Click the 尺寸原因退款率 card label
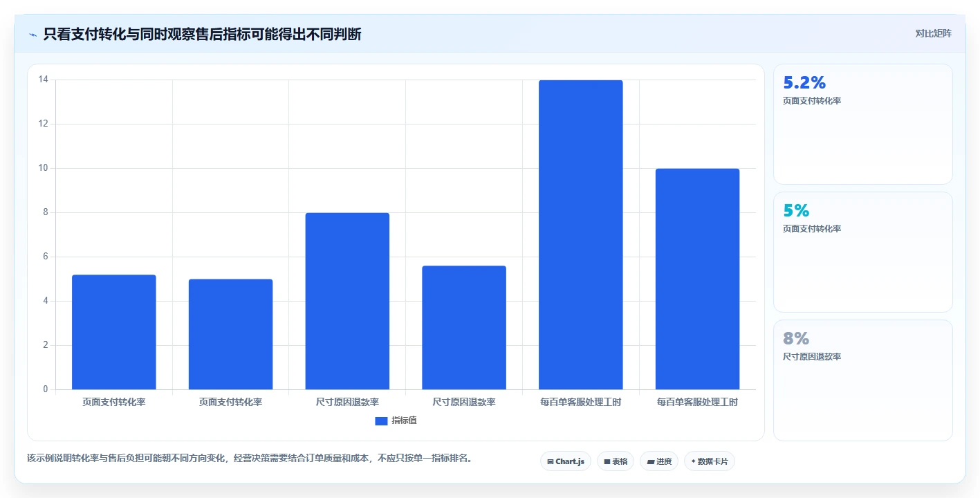 [812, 357]
